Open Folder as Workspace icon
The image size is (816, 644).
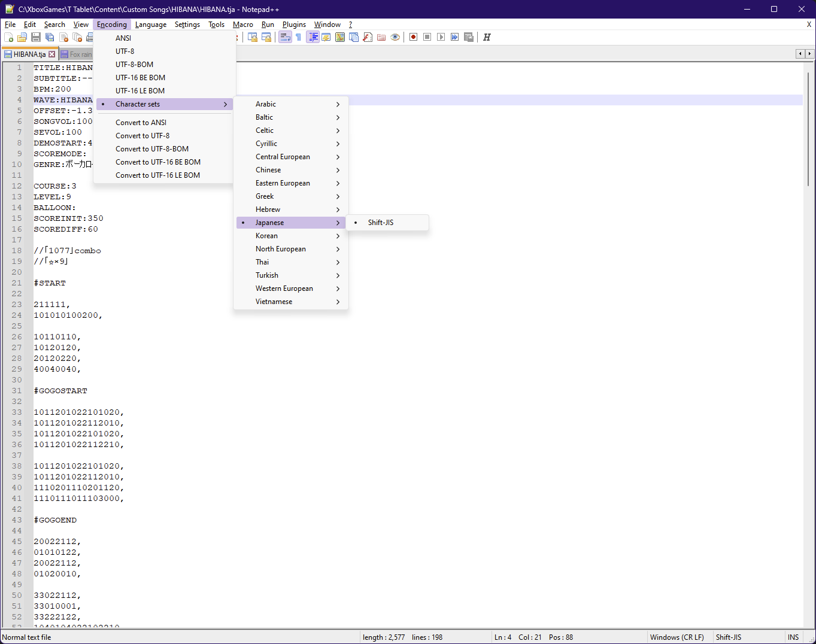[381, 37]
